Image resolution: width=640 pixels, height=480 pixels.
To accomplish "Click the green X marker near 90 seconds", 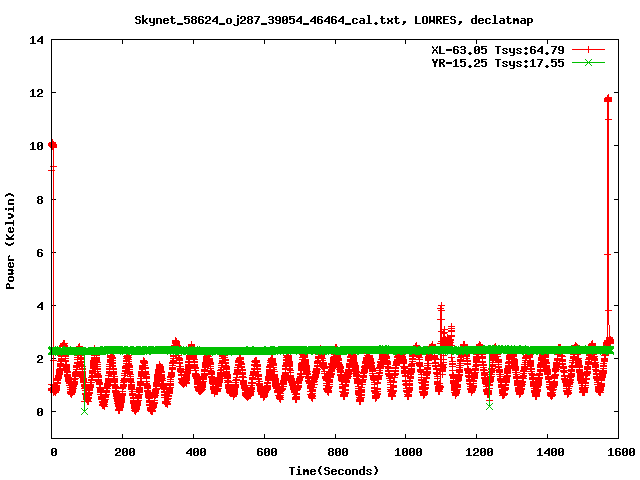I will (84, 411).
